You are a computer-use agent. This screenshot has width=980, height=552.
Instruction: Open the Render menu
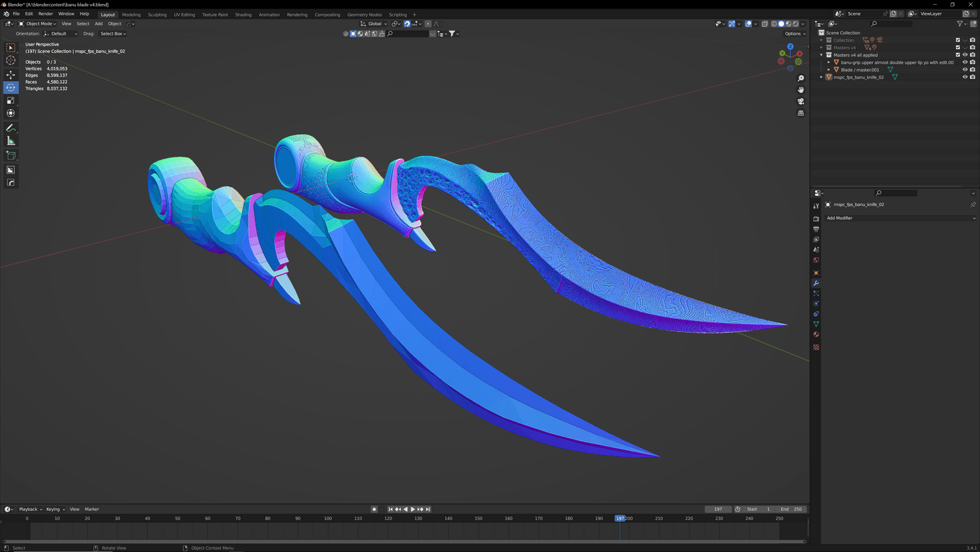tap(46, 13)
